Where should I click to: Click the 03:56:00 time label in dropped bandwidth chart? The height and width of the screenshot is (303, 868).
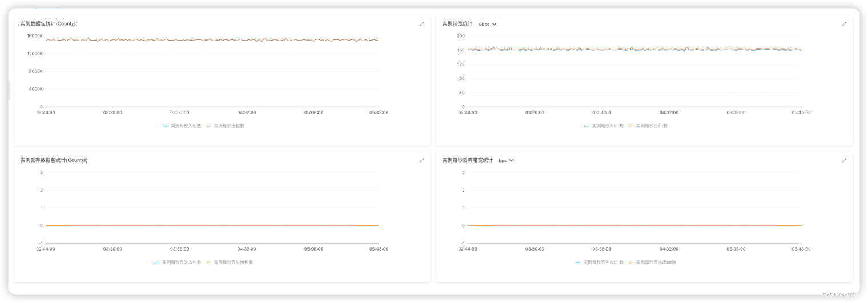pyautogui.click(x=601, y=249)
